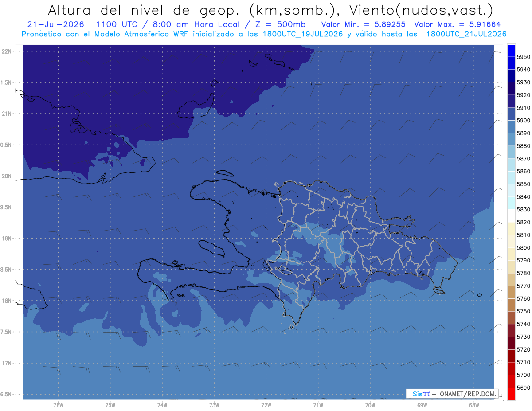Select the legend color band between 5900 and 5910
This screenshot has height=411, width=532.
point(511,114)
